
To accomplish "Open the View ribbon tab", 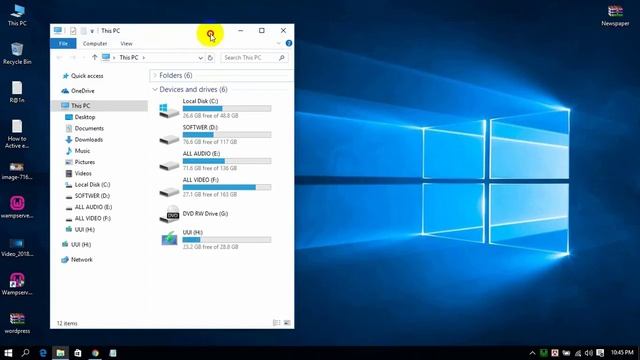I will click(126, 43).
